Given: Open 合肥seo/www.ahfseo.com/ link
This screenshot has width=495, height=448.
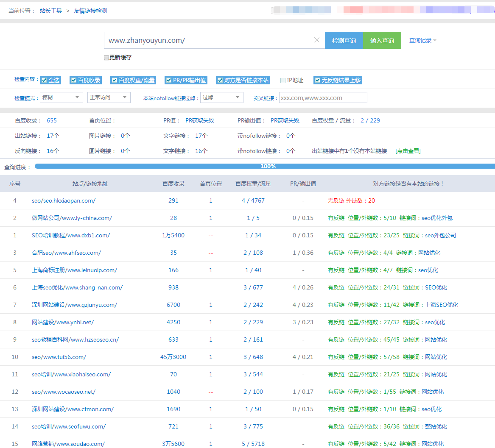Looking at the screenshot, I should (x=66, y=253).
